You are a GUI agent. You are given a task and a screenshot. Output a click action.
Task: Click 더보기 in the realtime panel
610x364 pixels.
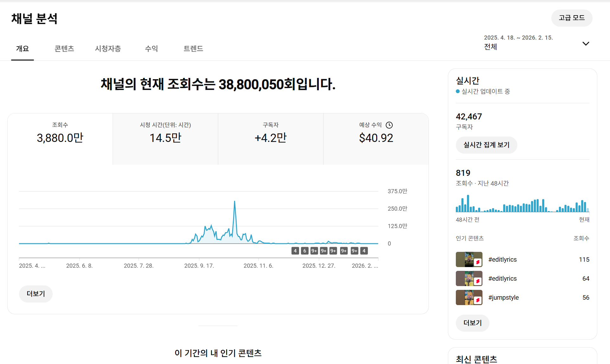472,323
